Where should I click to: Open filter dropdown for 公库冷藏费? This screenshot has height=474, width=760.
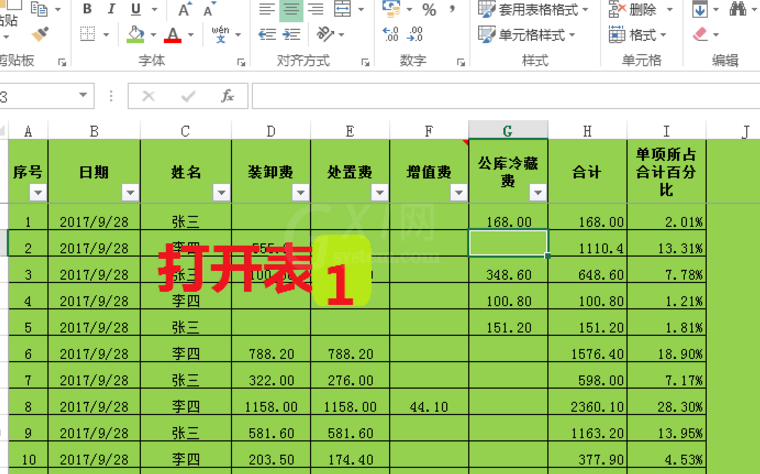(538, 193)
